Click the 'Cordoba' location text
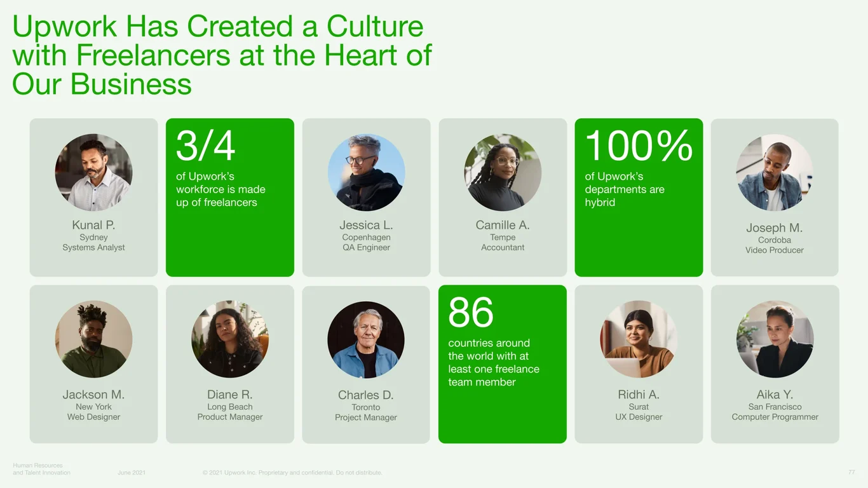 [x=775, y=240]
